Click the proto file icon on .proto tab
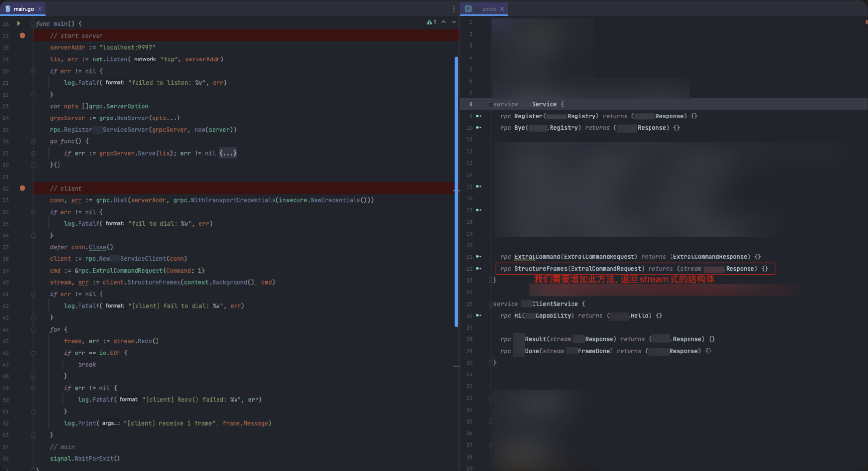The height and width of the screenshot is (471, 868). [x=468, y=9]
